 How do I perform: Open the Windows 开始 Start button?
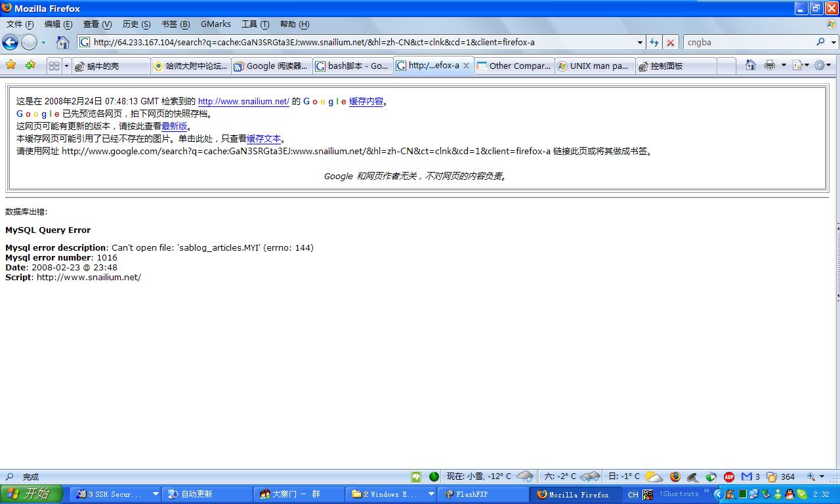(x=31, y=494)
